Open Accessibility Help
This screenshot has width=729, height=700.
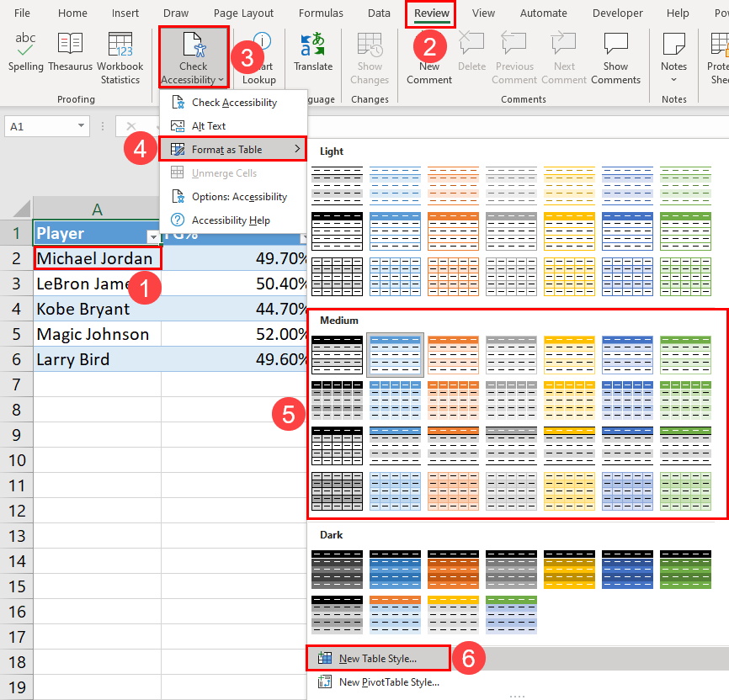tap(233, 220)
